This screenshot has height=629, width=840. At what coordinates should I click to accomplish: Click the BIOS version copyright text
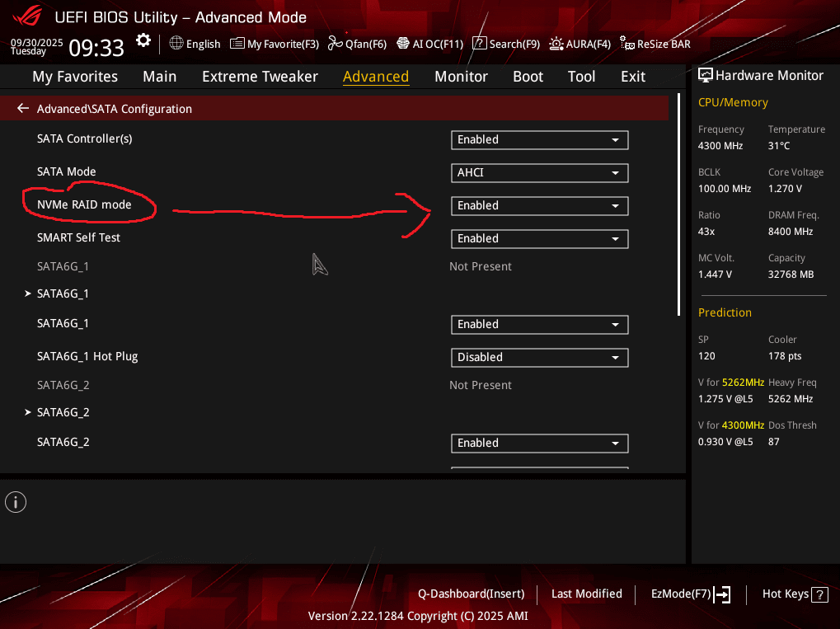point(418,616)
